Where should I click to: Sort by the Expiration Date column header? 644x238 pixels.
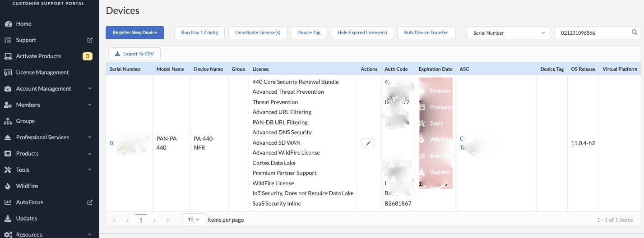click(x=435, y=69)
